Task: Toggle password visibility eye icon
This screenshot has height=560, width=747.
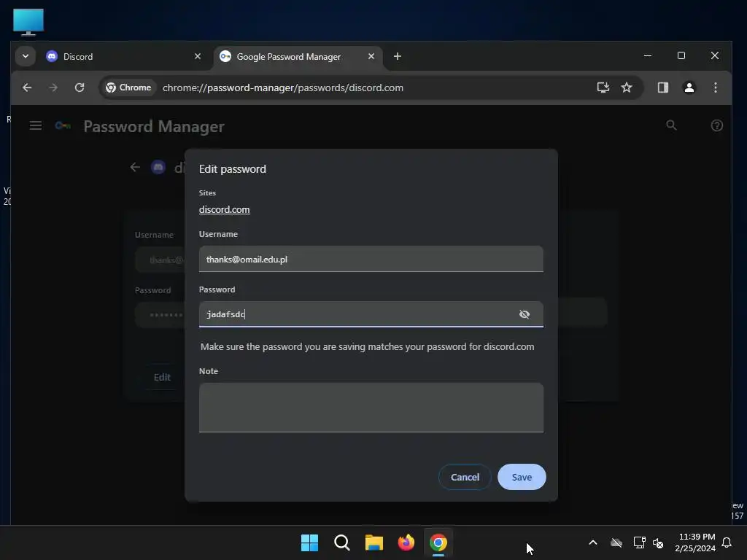Action: coord(524,314)
